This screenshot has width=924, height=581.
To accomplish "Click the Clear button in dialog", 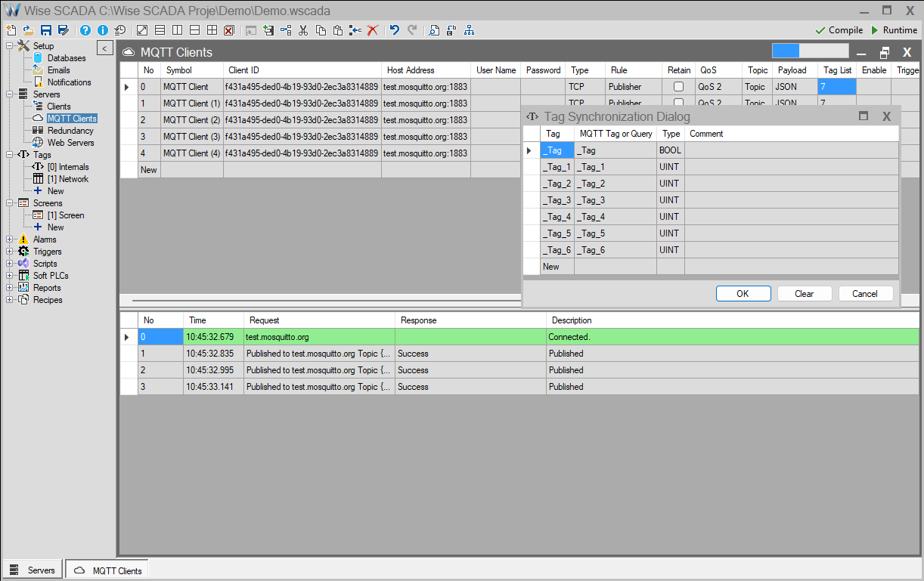I will point(804,294).
